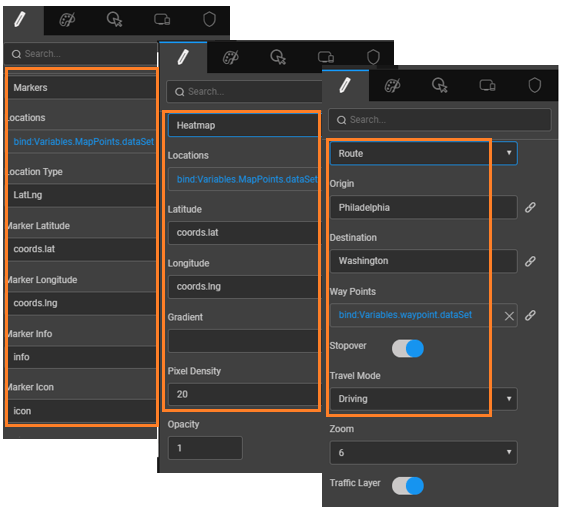Image resolution: width=566 pixels, height=510 pixels.
Task: Click the Search box in Route panel
Action: click(x=440, y=120)
